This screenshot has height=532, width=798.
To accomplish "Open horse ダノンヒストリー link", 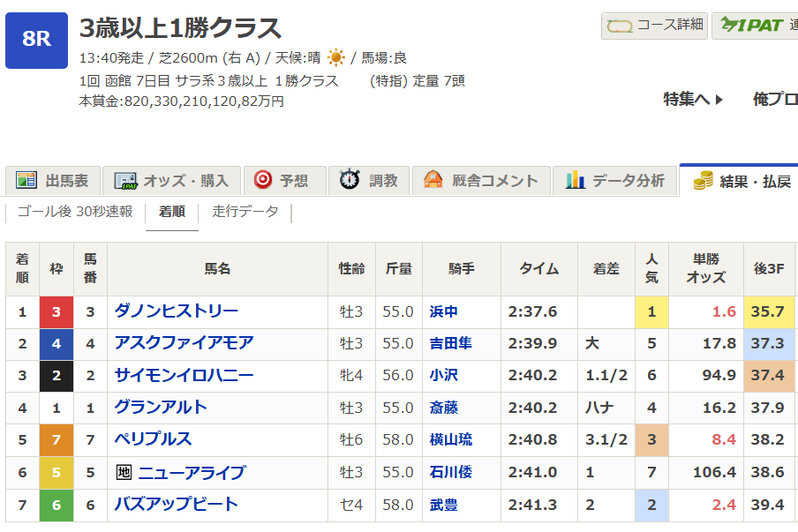I will tap(176, 311).
